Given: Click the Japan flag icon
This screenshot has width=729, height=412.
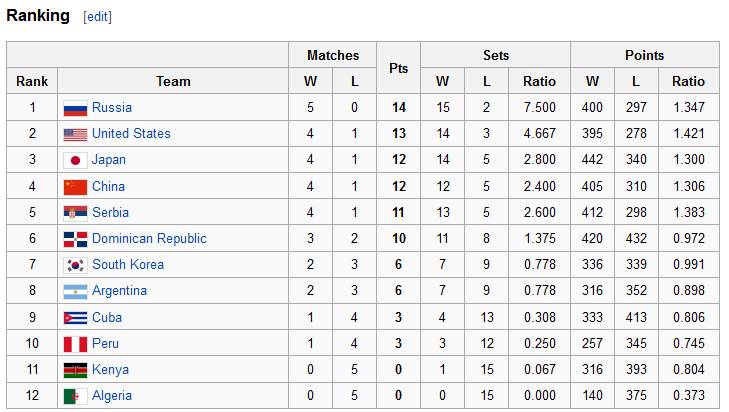Looking at the screenshot, I should pos(75,160).
